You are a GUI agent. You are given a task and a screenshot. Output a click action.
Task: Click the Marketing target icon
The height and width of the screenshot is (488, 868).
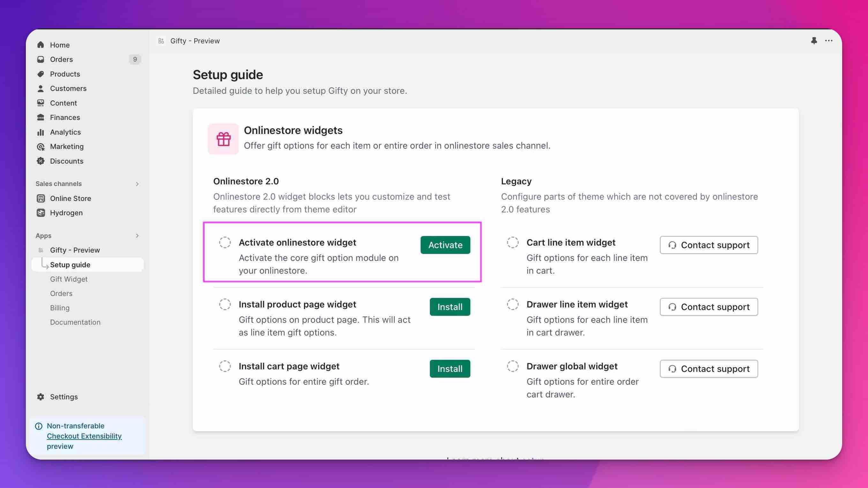41,146
